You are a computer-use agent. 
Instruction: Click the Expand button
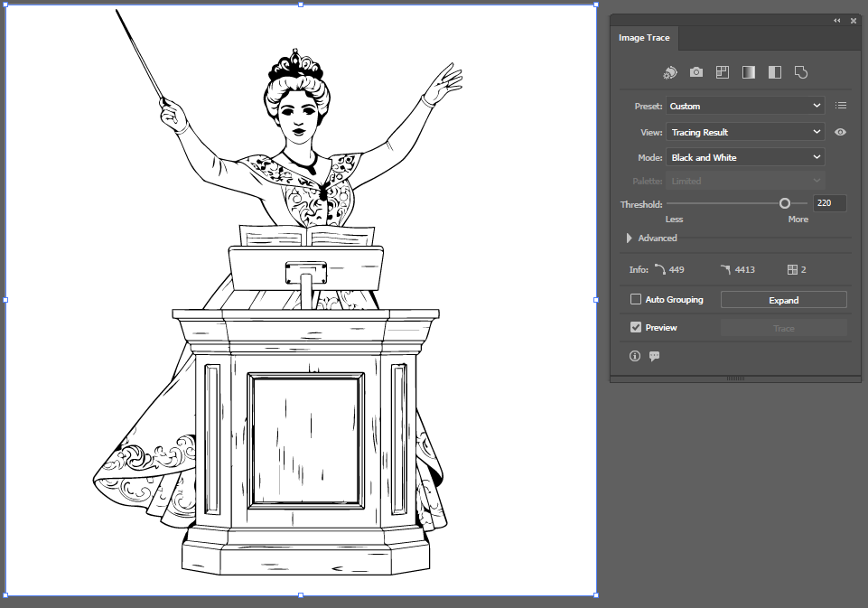tap(783, 300)
